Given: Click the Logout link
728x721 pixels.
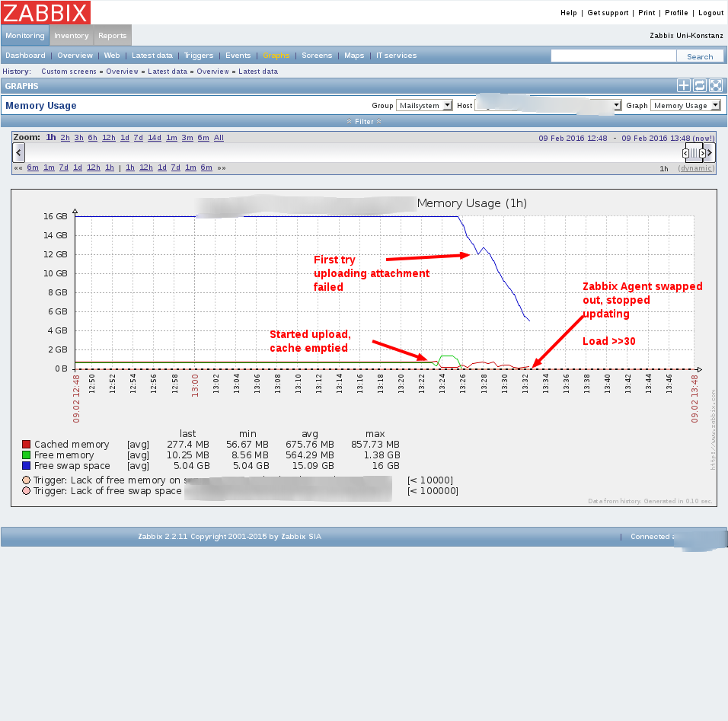Looking at the screenshot, I should point(710,13).
